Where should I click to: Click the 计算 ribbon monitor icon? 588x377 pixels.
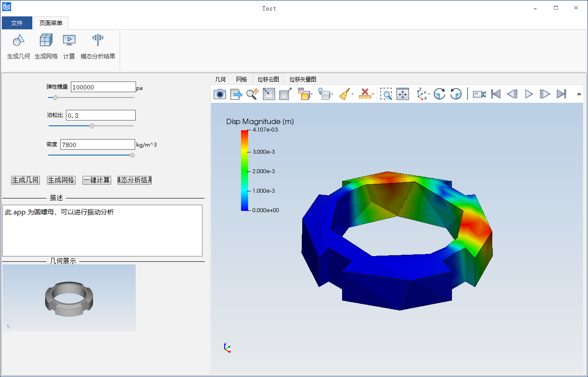[x=69, y=40]
